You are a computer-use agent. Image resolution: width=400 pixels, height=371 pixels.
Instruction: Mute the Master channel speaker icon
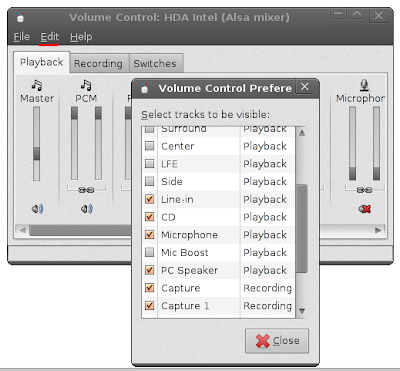[37, 209]
